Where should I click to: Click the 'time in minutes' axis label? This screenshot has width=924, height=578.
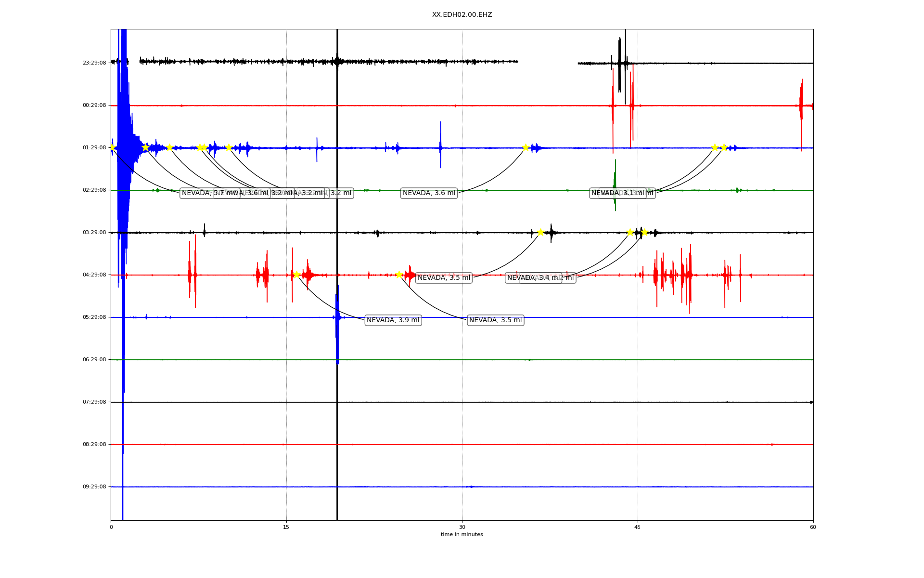pyautogui.click(x=462, y=535)
